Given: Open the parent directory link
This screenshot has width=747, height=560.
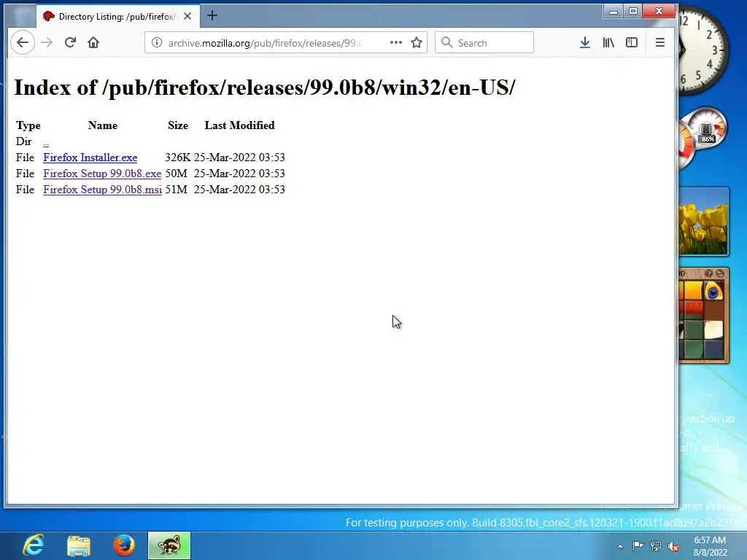Looking at the screenshot, I should tap(46, 141).
